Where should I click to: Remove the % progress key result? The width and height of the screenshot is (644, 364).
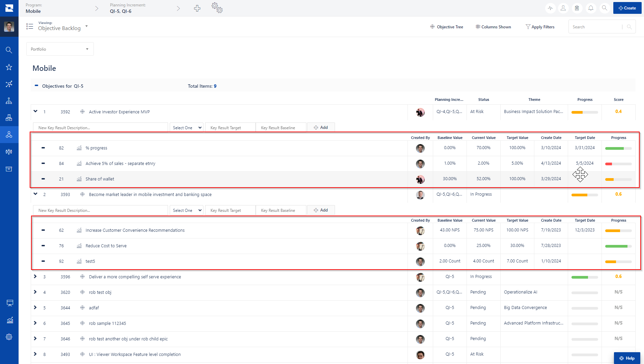[43, 148]
